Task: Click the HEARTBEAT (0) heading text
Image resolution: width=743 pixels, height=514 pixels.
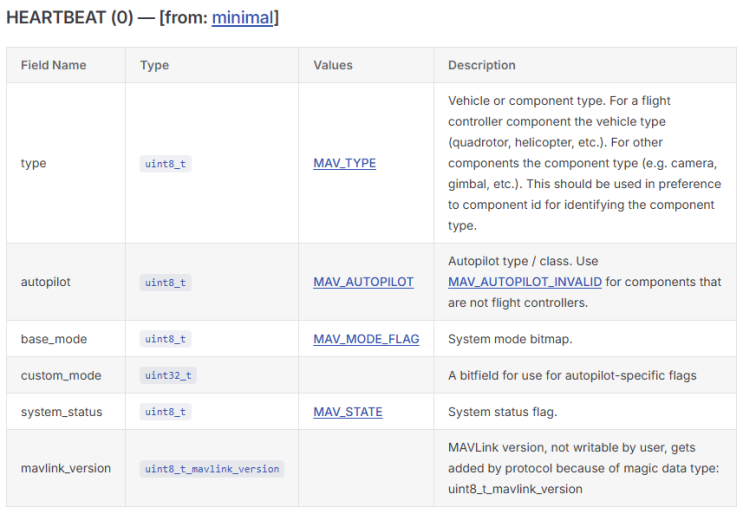Action: coord(70,18)
